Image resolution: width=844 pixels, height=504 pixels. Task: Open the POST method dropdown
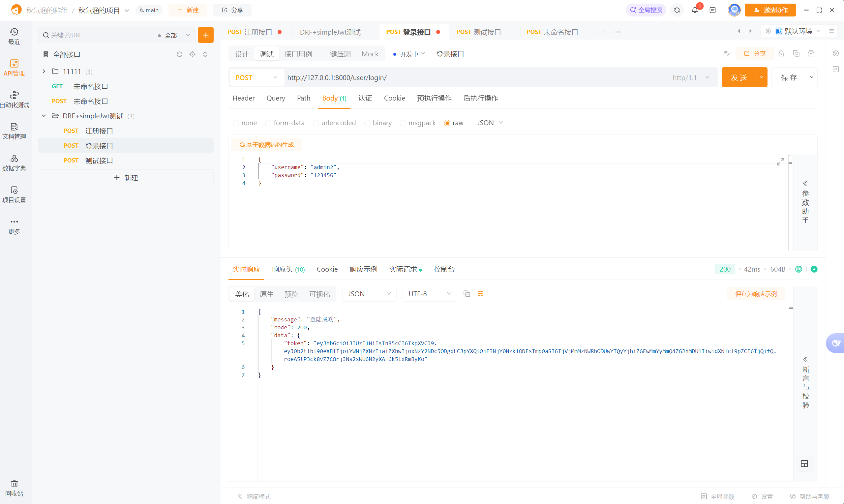(x=256, y=77)
